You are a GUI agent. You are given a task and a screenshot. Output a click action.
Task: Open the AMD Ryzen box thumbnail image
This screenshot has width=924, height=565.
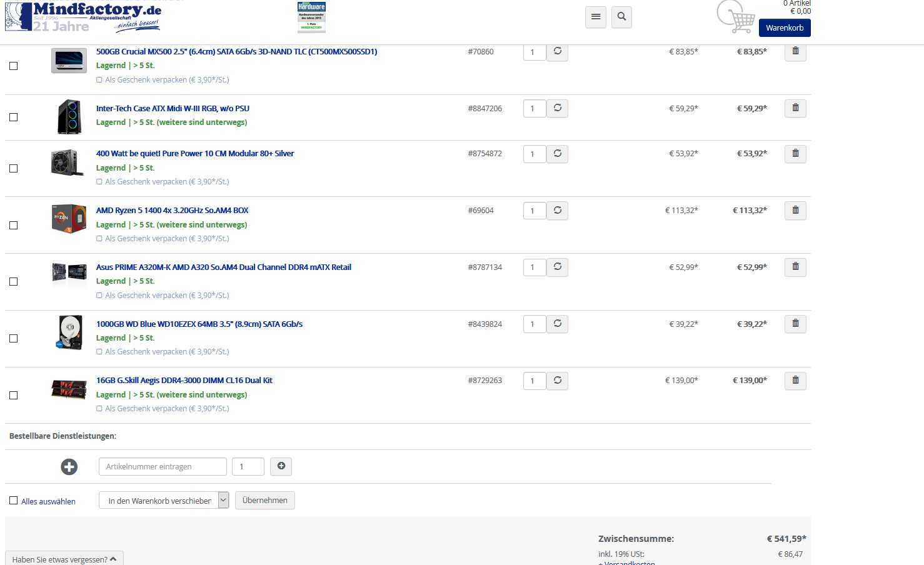tap(69, 219)
